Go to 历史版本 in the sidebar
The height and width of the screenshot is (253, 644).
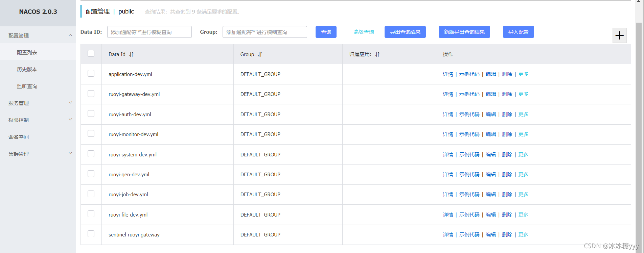click(27, 69)
